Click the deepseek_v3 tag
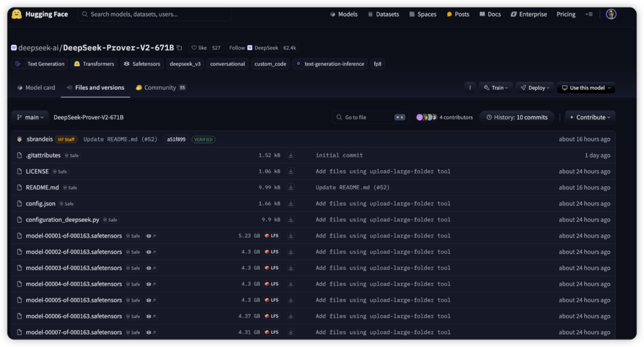 (x=186, y=63)
